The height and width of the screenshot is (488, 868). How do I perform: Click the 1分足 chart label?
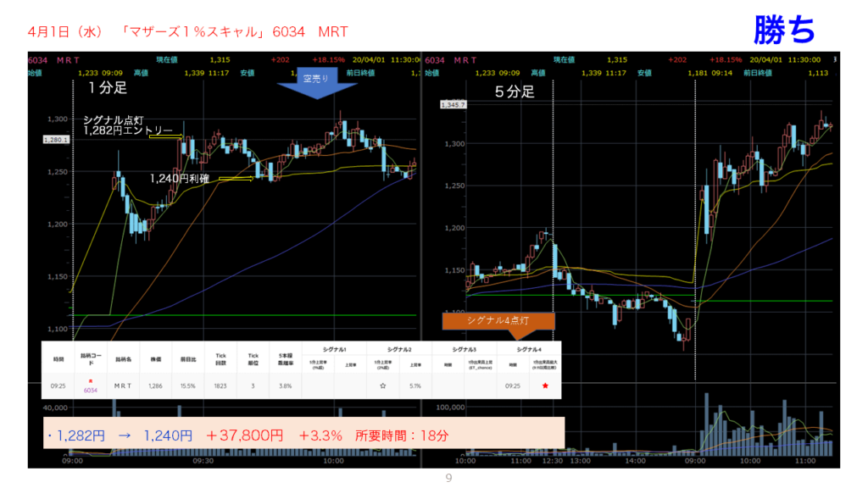point(107,88)
